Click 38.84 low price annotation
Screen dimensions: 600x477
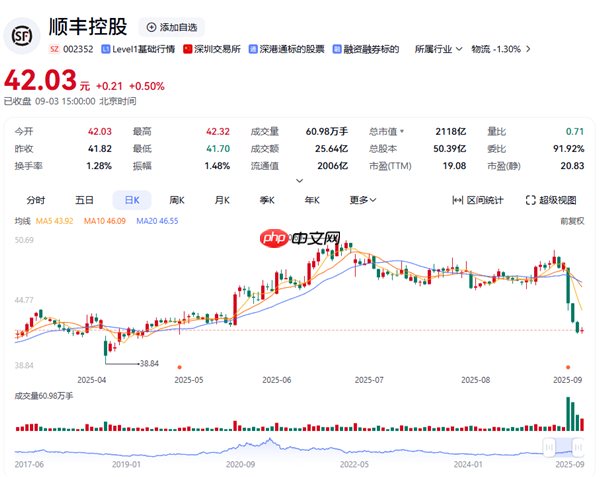tap(149, 363)
